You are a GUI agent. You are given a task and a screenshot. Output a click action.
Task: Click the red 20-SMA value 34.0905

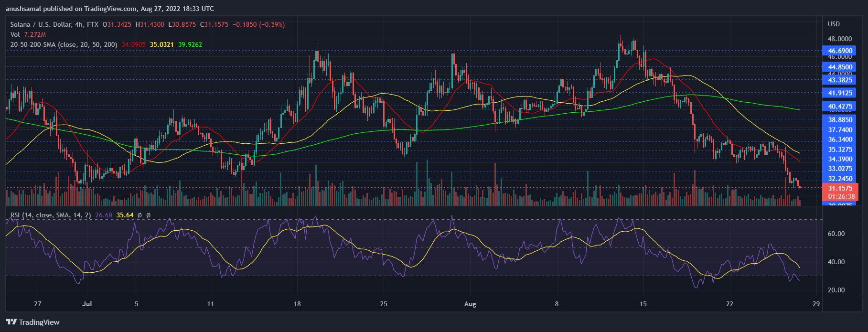[133, 44]
